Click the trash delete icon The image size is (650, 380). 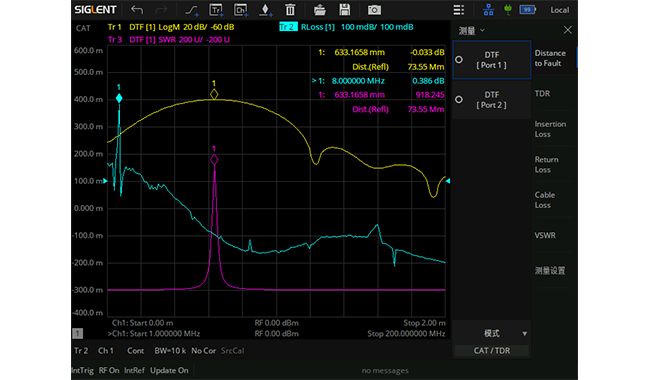(290, 10)
